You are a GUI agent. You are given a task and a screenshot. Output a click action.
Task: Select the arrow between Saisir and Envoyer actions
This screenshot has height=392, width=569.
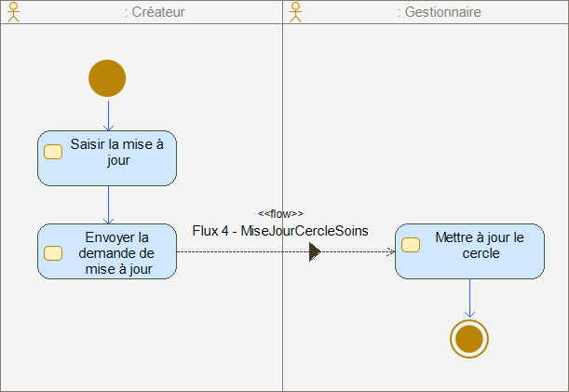point(108,204)
